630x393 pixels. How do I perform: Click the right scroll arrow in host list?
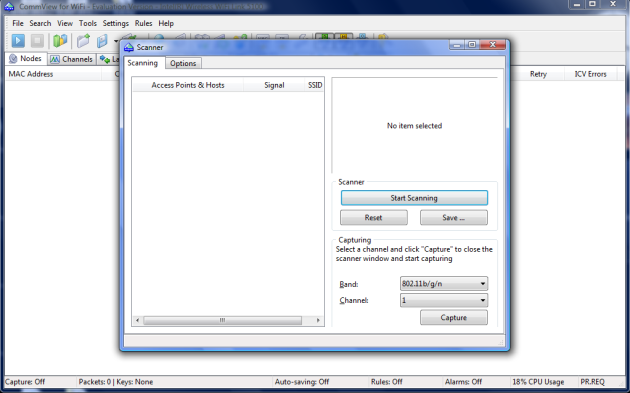(x=318, y=320)
